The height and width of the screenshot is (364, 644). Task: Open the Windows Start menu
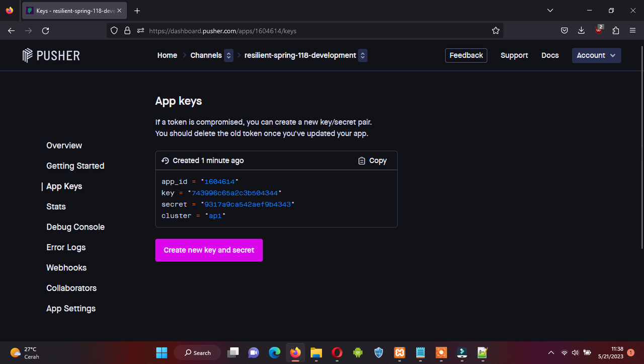click(162, 352)
